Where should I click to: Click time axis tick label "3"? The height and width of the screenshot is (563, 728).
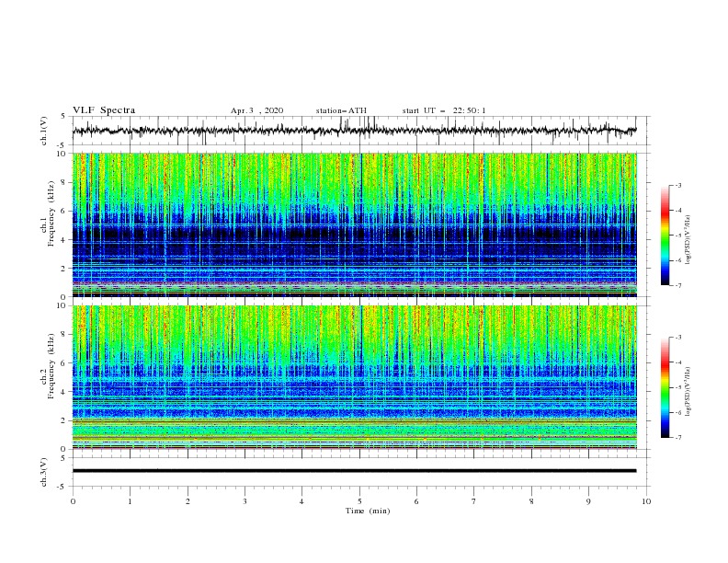(245, 501)
